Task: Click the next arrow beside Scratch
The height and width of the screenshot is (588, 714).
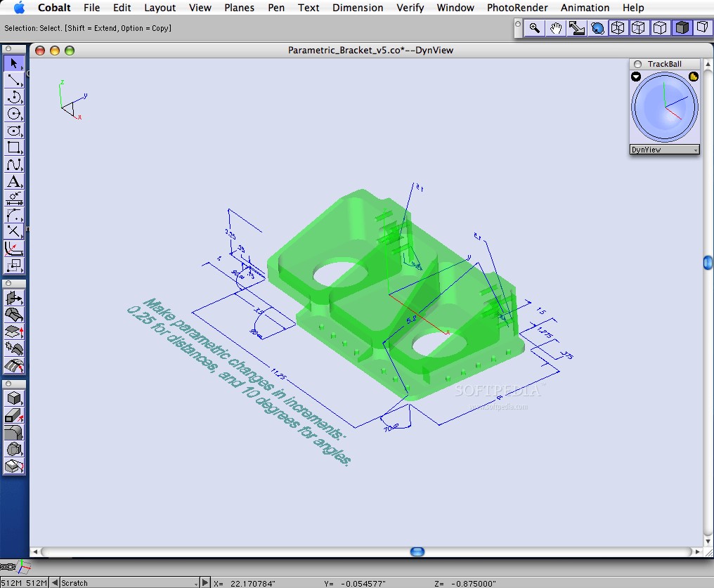Action: [x=205, y=582]
